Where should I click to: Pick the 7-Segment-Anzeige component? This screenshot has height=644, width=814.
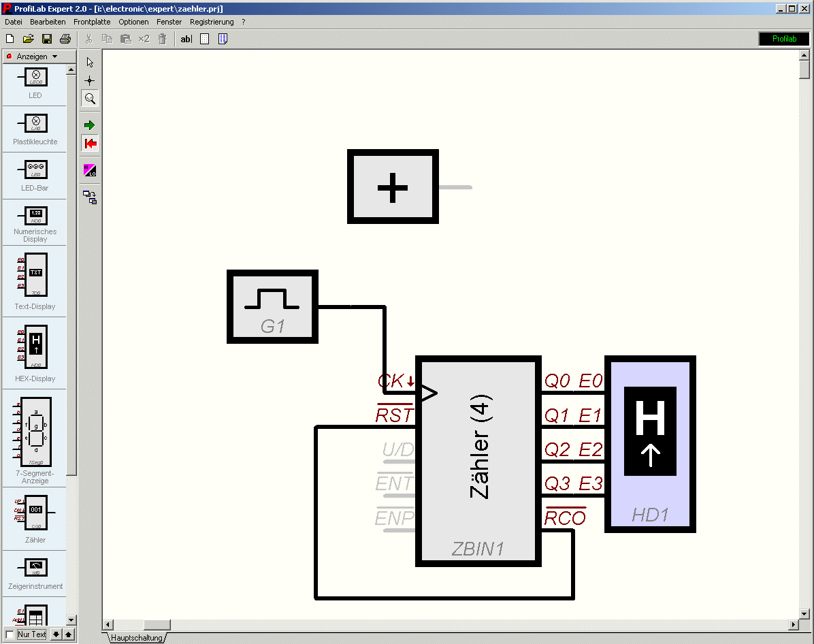pos(35,440)
